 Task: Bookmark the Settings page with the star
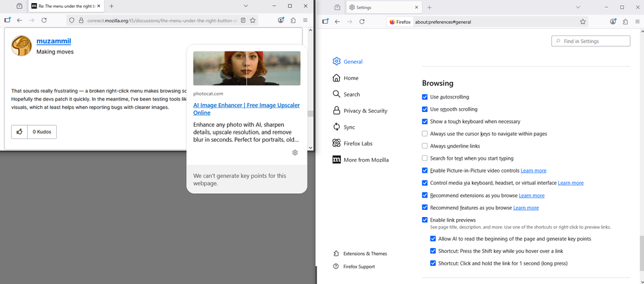[x=583, y=21]
